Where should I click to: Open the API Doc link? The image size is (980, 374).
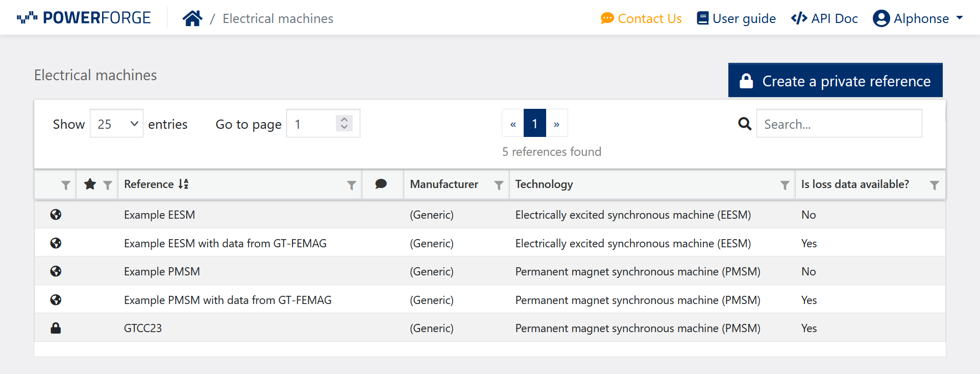tap(824, 18)
